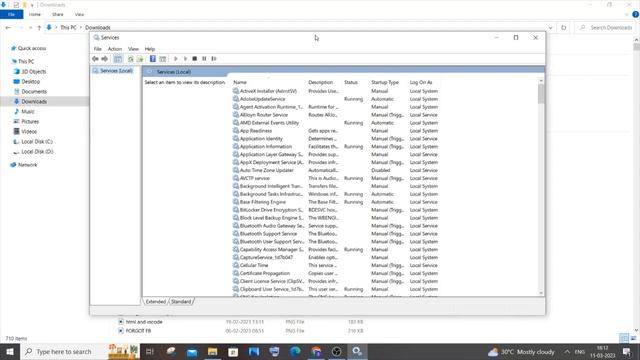
Task: Click the Pause Service icon
Action: pos(204,59)
